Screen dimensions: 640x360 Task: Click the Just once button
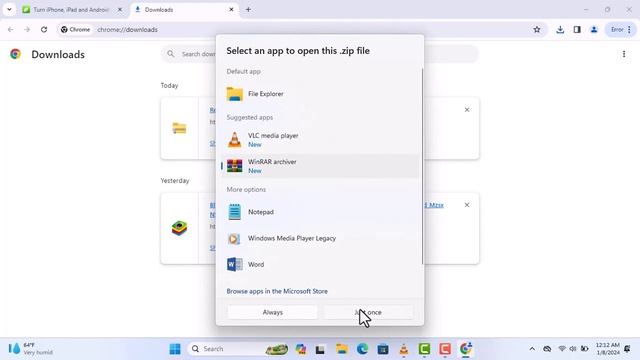tap(368, 312)
